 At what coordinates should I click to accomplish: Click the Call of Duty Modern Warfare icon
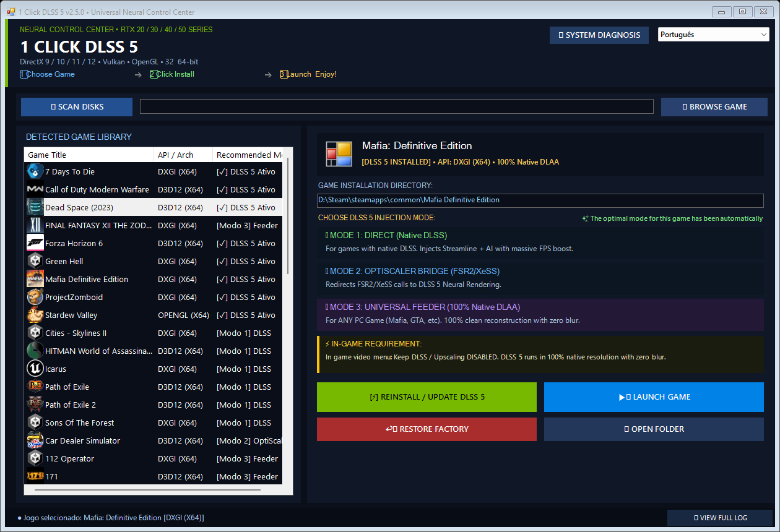point(35,189)
